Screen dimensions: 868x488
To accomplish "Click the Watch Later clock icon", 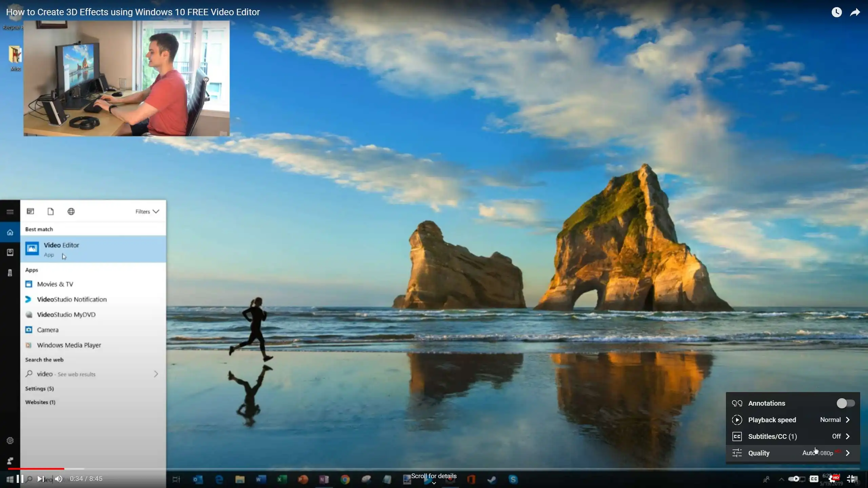I will pyautogui.click(x=836, y=12).
